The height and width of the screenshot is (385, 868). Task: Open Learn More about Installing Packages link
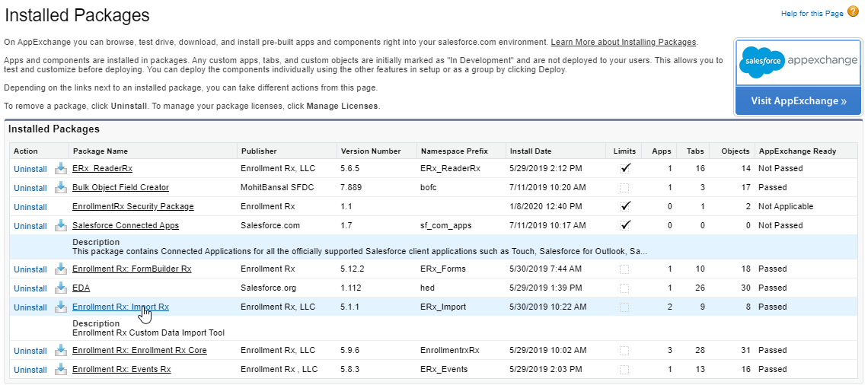[623, 42]
